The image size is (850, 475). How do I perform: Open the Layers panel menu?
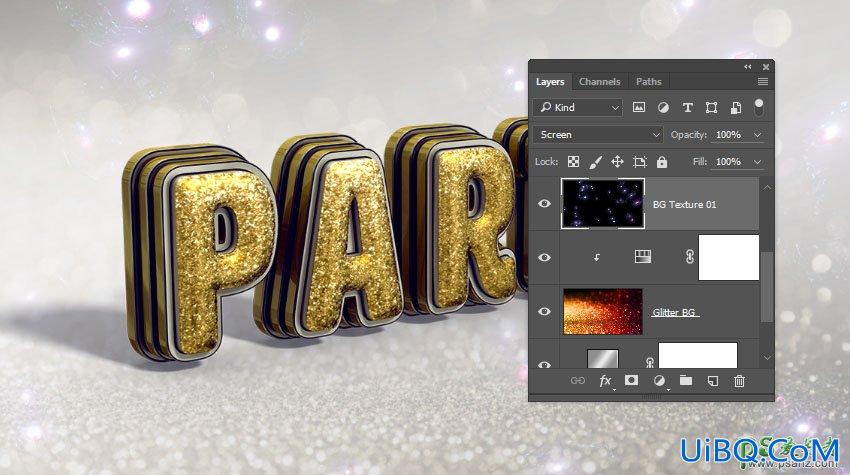(763, 81)
